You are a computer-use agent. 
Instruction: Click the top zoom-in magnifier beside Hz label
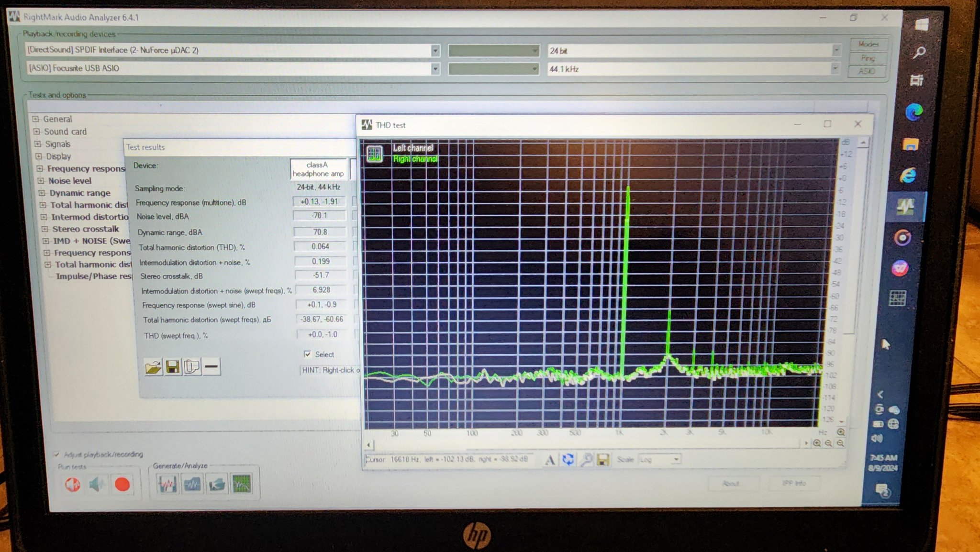(841, 432)
